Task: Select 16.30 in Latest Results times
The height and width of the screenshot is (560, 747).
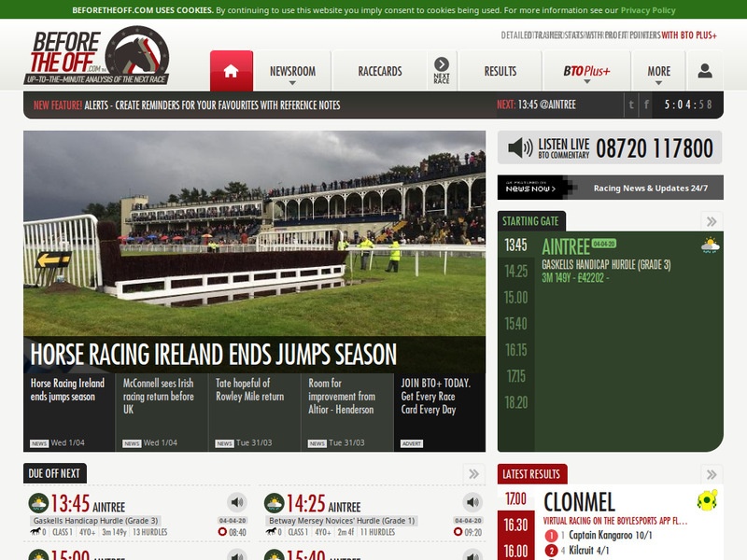Action: click(x=516, y=525)
